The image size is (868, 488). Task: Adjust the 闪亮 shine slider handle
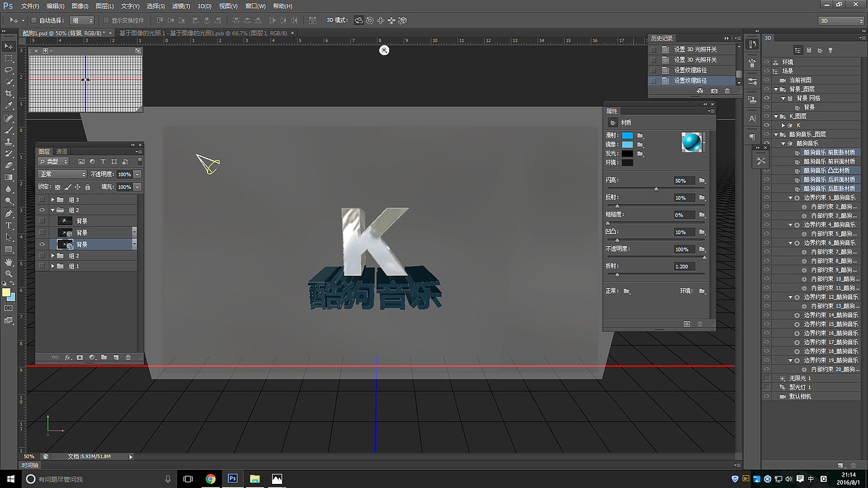tap(656, 189)
